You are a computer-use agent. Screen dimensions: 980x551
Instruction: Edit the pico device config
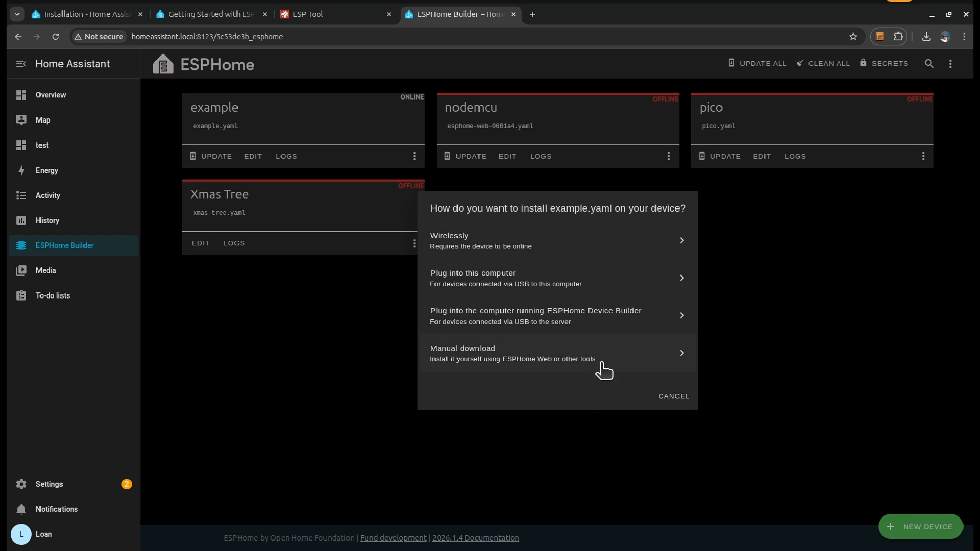(762, 156)
